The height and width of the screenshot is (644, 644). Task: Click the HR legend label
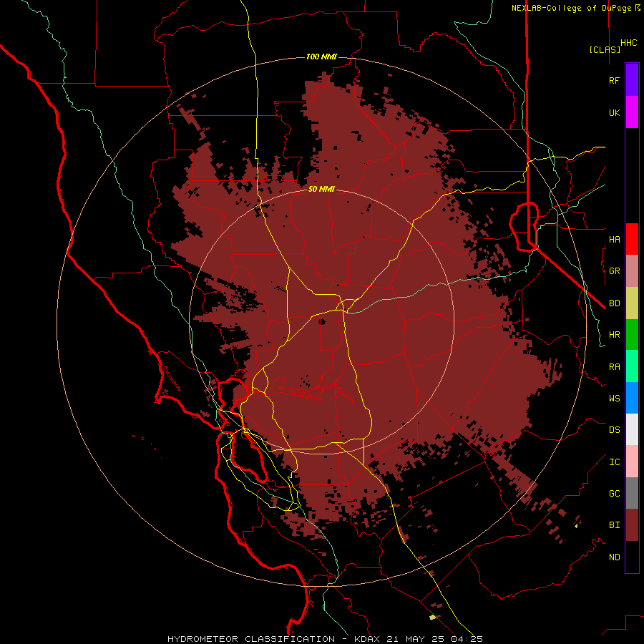[x=615, y=335]
